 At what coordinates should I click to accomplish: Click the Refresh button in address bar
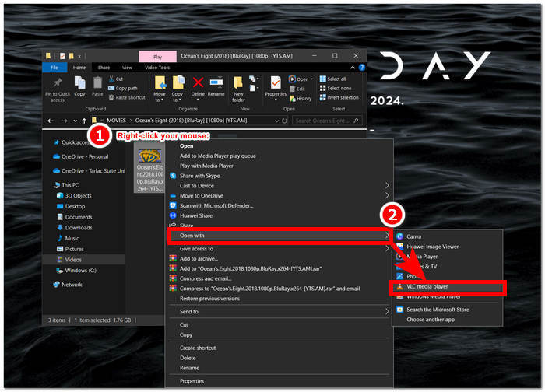pos(285,121)
